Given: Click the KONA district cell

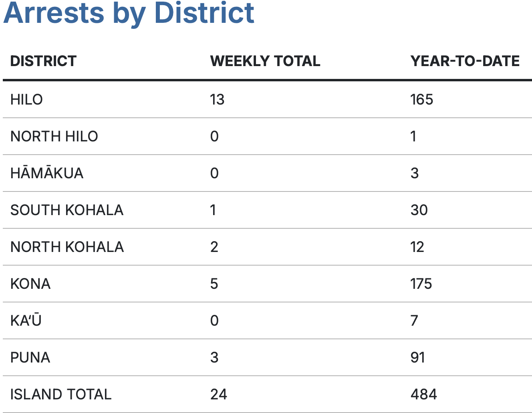Looking at the screenshot, I should [x=30, y=284].
